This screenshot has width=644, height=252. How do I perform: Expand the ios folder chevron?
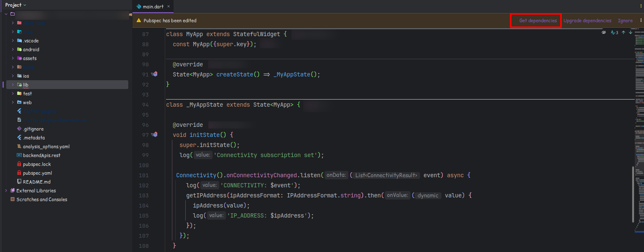point(13,76)
